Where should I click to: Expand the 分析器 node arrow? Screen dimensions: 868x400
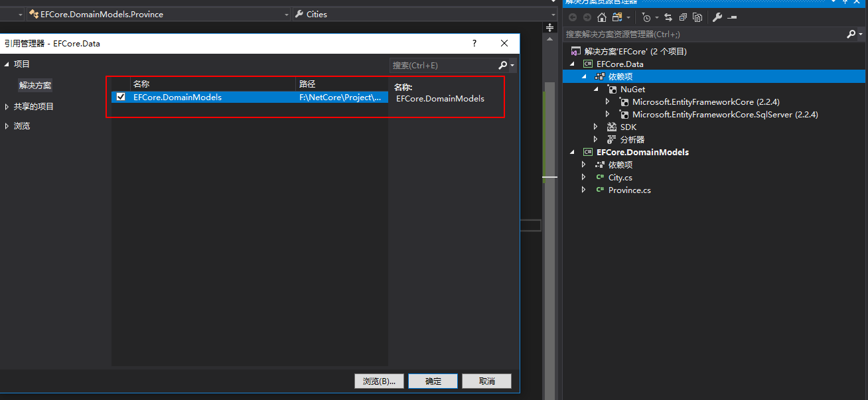596,139
